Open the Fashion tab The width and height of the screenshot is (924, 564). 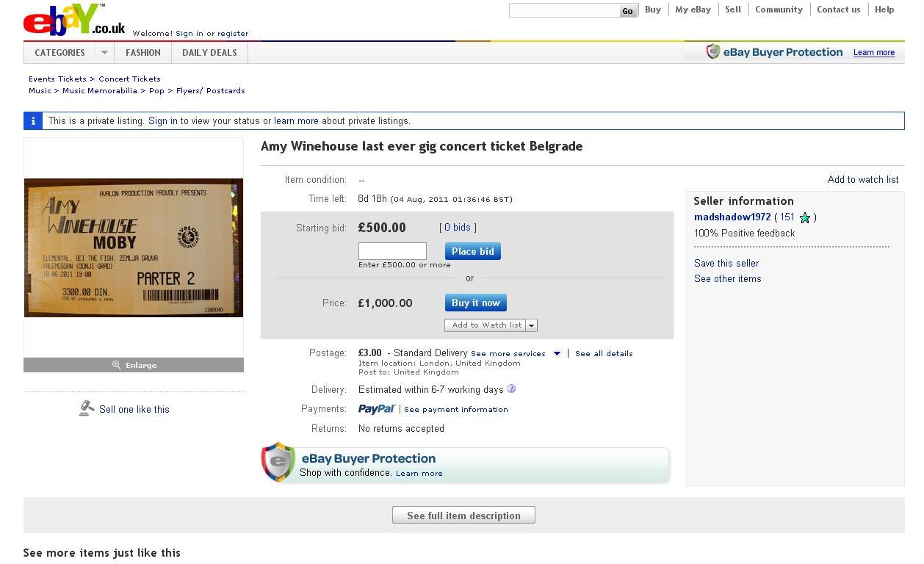tap(142, 53)
